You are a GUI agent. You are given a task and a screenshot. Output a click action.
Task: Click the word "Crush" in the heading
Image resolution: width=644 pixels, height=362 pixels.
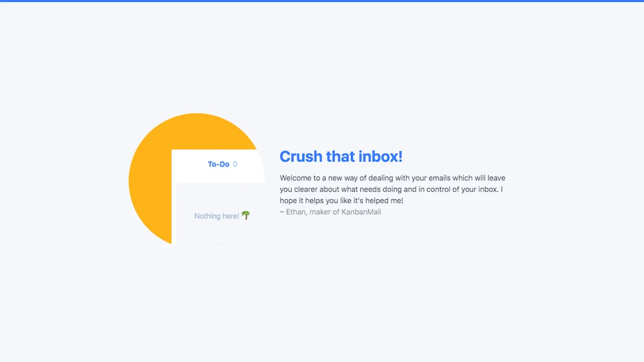301,156
